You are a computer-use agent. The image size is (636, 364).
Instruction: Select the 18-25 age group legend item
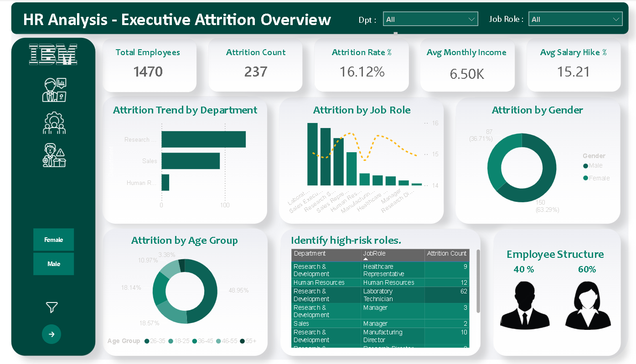pyautogui.click(x=179, y=341)
